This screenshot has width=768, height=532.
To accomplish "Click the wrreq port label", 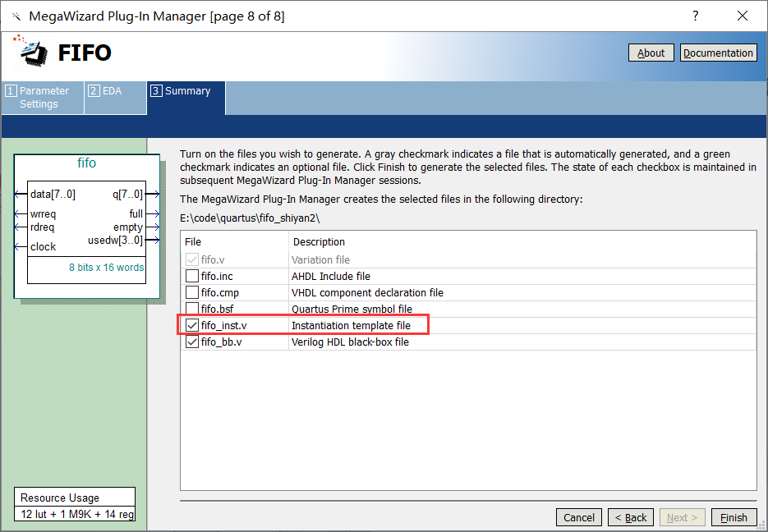I will point(43,214).
